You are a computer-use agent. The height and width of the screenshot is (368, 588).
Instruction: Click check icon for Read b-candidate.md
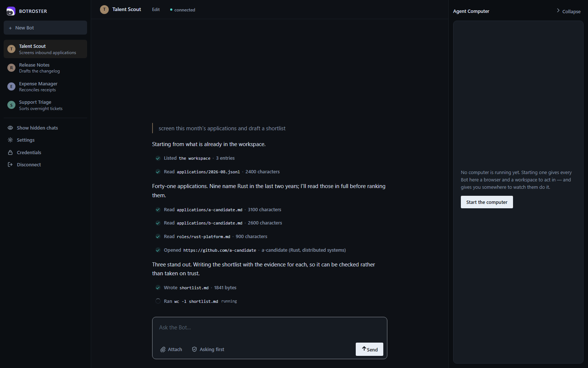(158, 223)
